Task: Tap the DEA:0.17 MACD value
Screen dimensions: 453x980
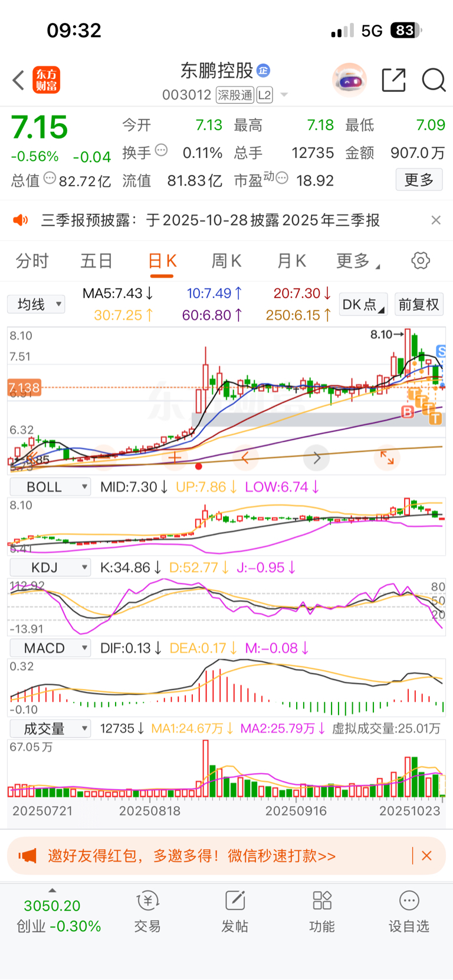Action: [x=203, y=648]
